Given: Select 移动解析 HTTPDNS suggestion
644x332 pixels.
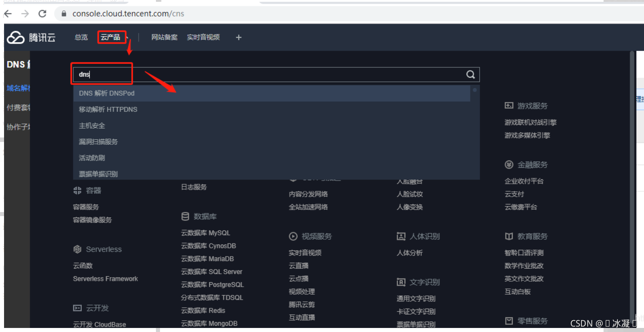Looking at the screenshot, I should (x=272, y=110).
